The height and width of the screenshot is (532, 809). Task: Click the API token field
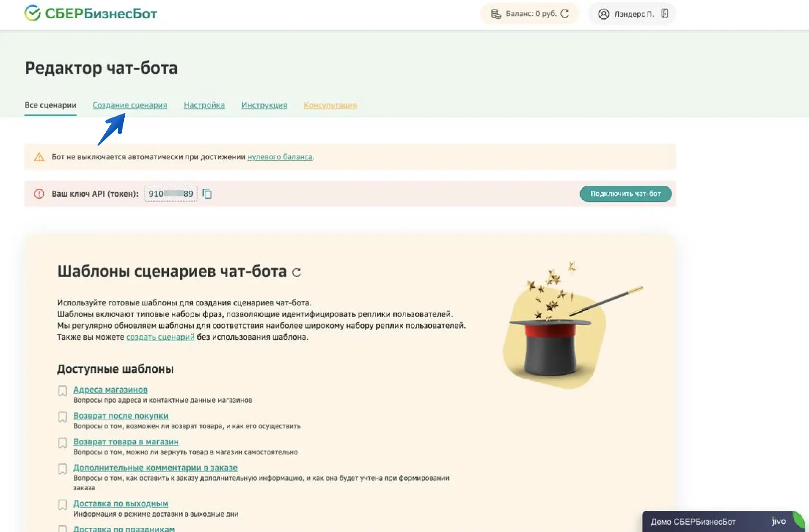coord(171,194)
